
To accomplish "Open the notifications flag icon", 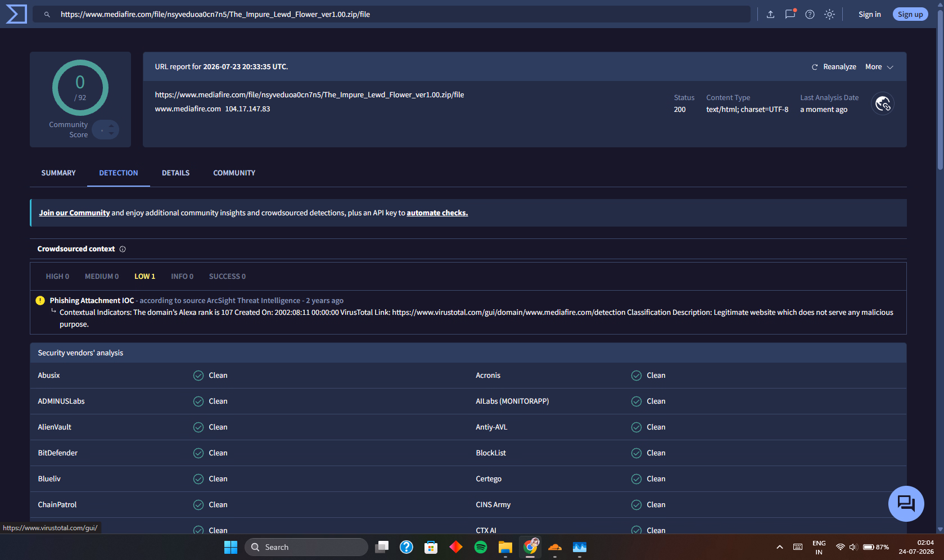I will click(x=790, y=14).
